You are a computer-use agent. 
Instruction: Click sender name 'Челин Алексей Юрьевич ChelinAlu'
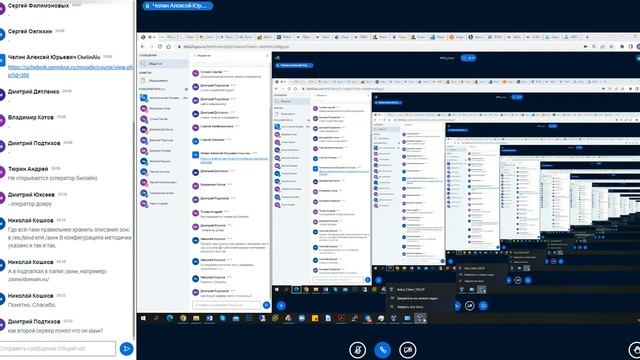pos(54,57)
